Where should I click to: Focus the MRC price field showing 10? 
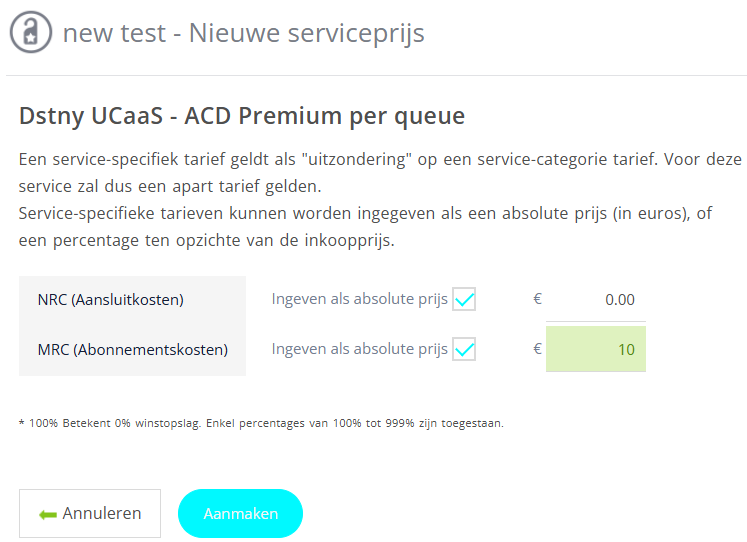coord(596,349)
